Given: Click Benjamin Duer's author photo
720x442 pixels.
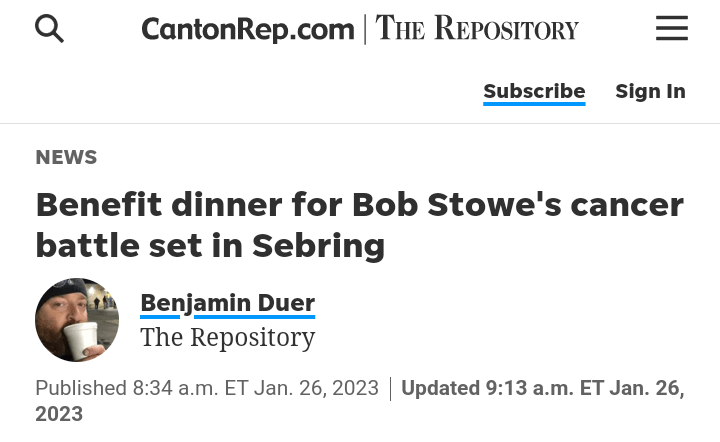Looking at the screenshot, I should tap(77, 320).
